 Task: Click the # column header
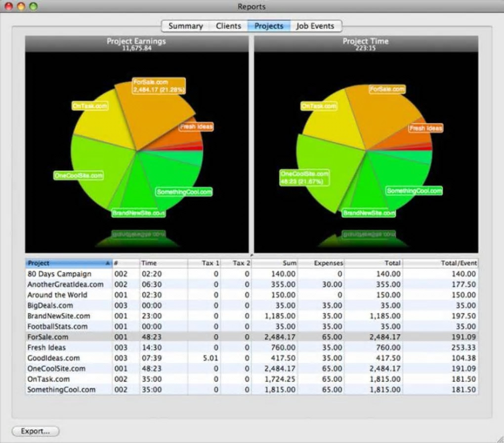126,263
